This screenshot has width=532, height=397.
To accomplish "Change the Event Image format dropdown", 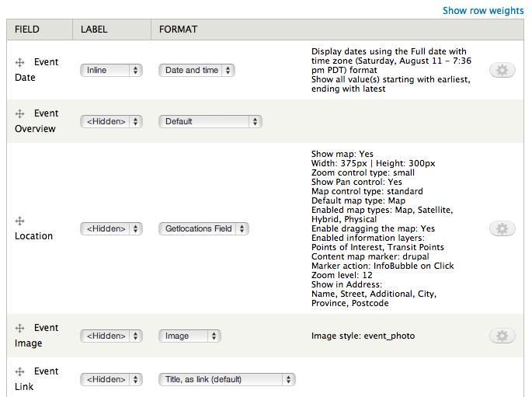I will click(x=190, y=336).
